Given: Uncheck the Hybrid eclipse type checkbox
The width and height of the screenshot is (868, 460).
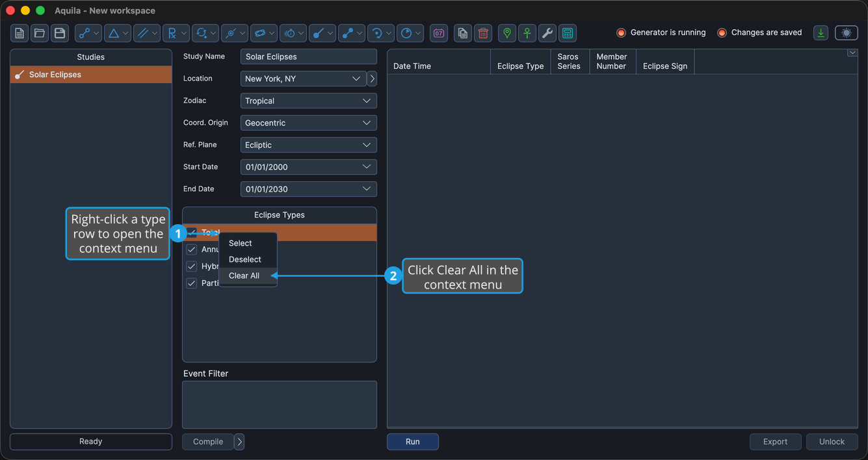Looking at the screenshot, I should (192, 266).
